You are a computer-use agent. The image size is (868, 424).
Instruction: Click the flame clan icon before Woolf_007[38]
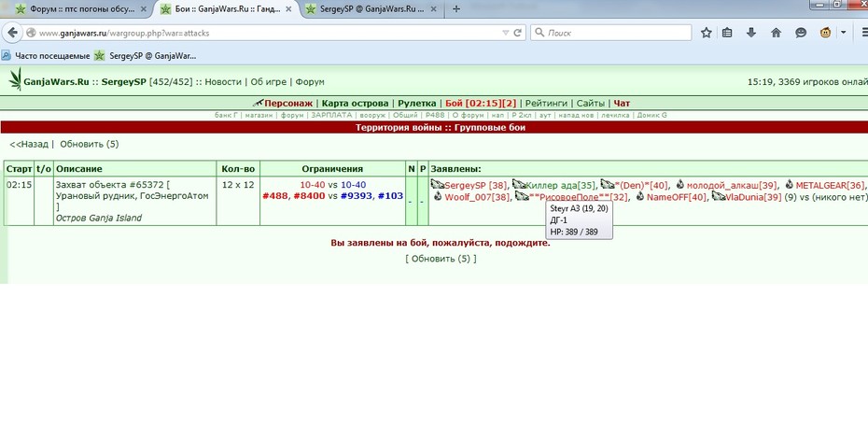click(x=439, y=196)
